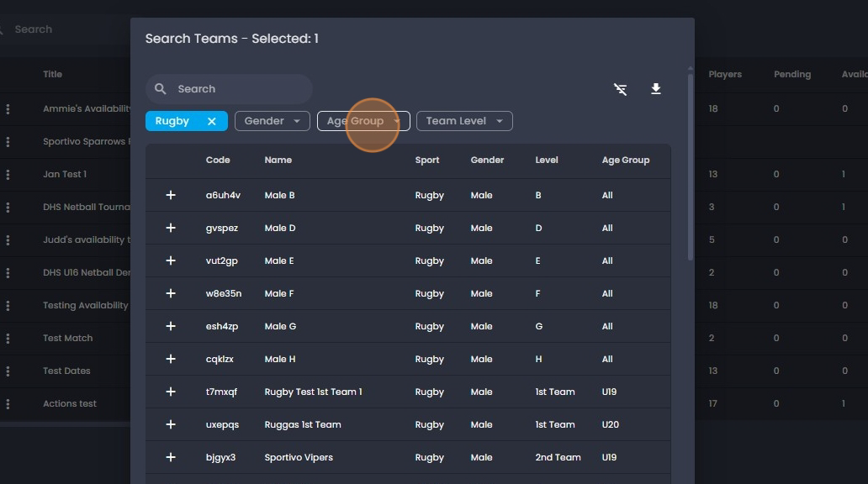Open the Age Group filter dropdown
This screenshot has height=484, width=868.
[363, 121]
